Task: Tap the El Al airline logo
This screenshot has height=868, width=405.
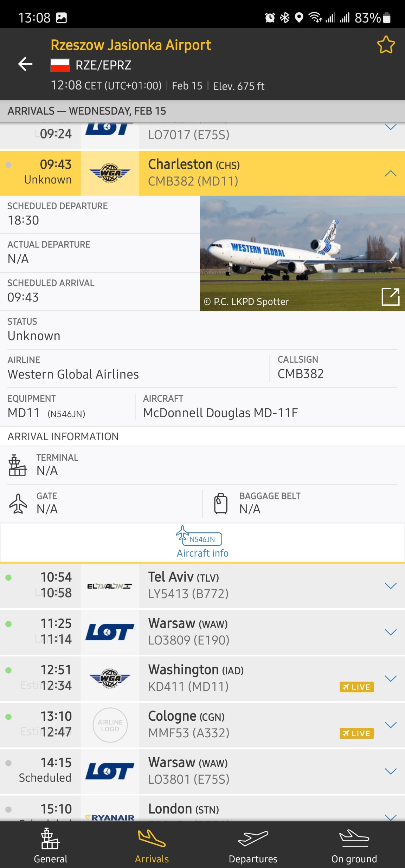Action: 110,586
